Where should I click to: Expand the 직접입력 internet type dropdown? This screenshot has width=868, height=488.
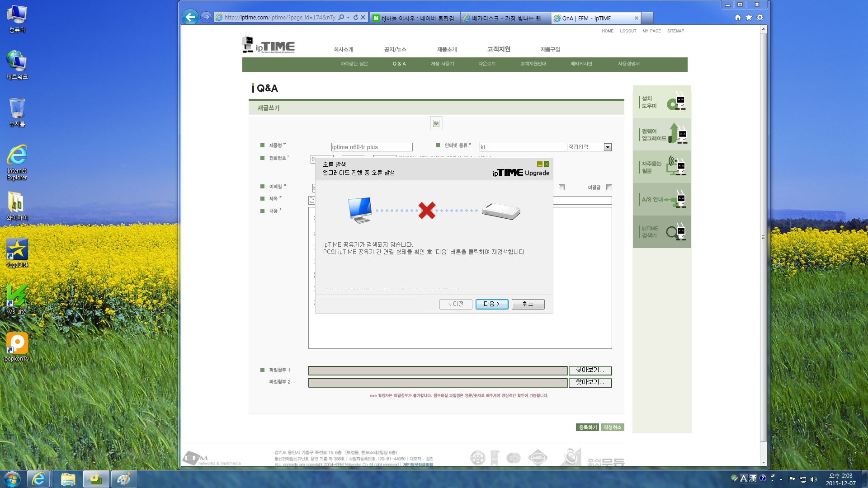coord(608,147)
